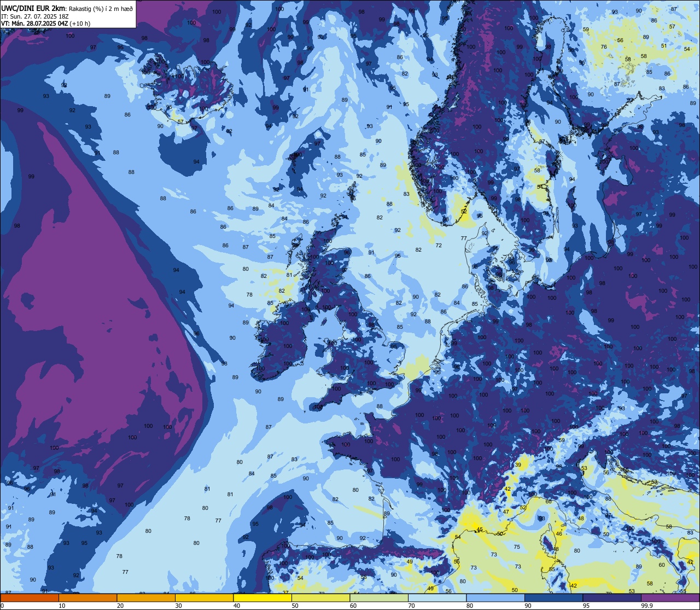This screenshot has height=610, width=700.
Task: Click the dark navy 95–99.9 legend swatch
Action: tap(612, 597)
